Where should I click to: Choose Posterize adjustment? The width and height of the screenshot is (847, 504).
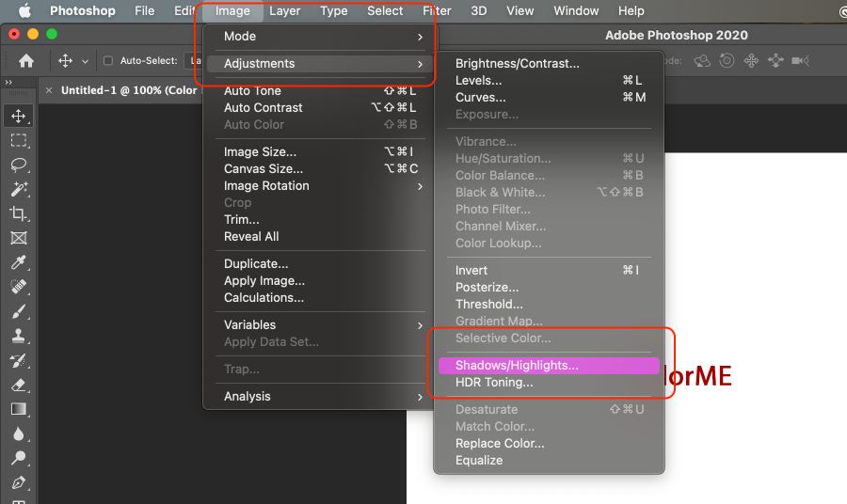[x=549, y=287]
